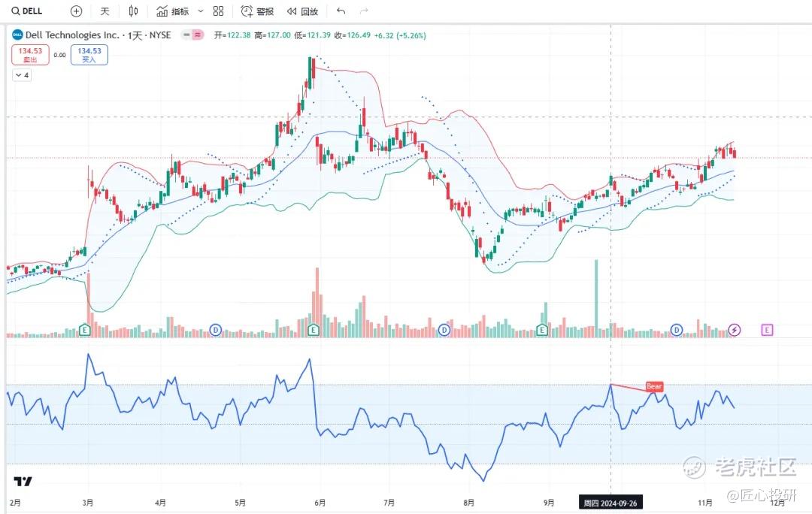Click the pink equals status indicator
Viewport: 812px width, 514px height.
tap(198, 35)
